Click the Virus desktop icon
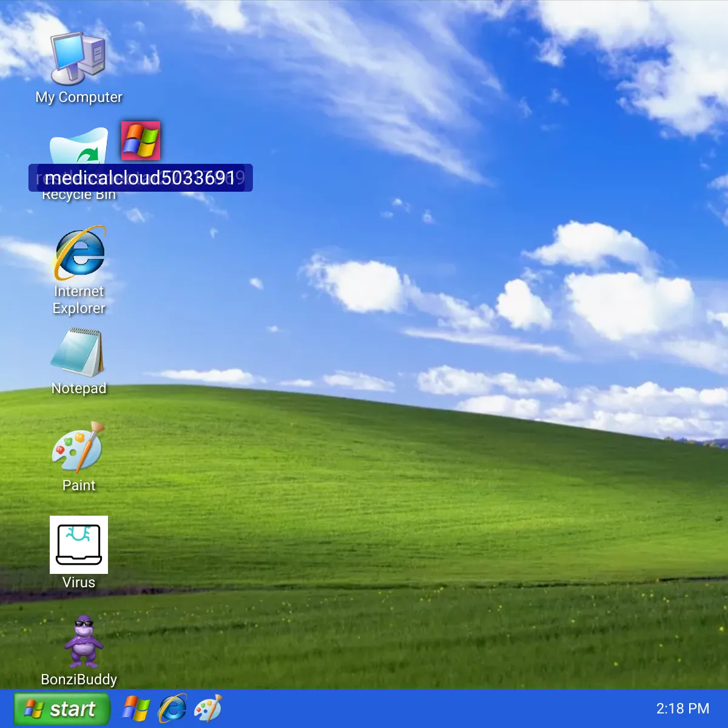728x728 pixels. pos(79,545)
